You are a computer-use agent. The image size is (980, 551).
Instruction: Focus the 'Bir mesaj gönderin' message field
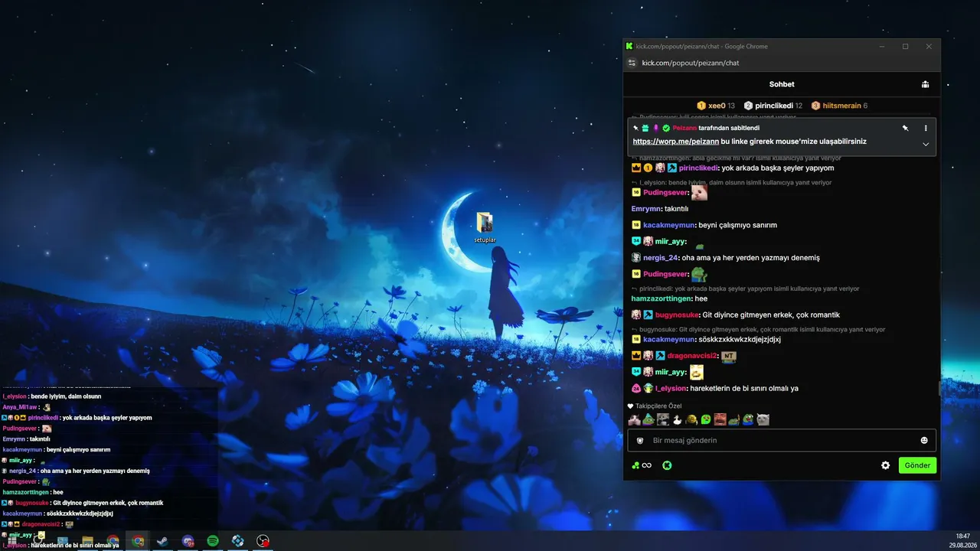(782, 441)
